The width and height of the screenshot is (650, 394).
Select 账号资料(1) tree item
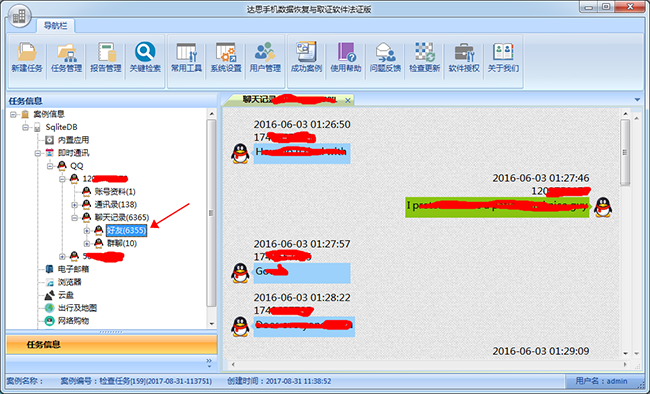point(115,192)
